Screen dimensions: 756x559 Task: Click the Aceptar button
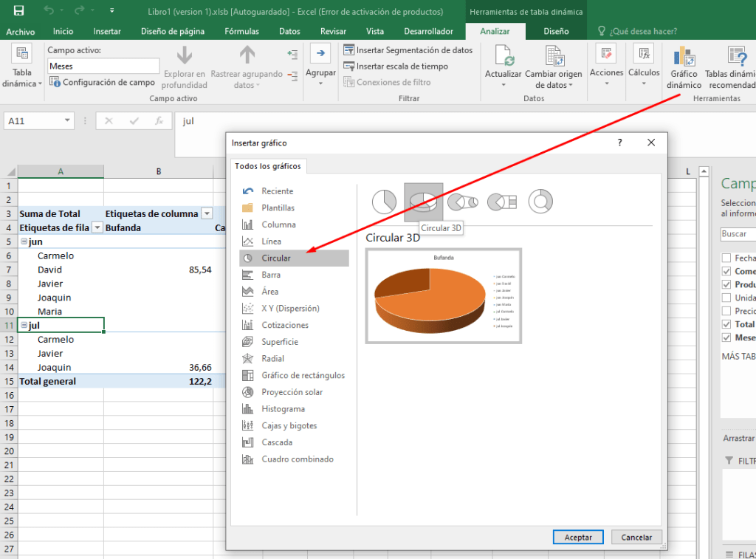click(x=578, y=538)
